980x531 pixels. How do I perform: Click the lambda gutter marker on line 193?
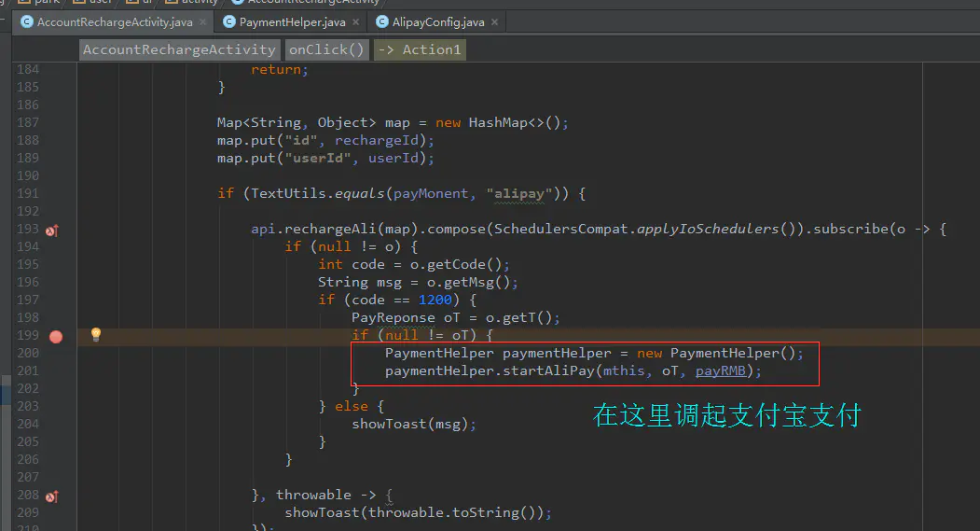(x=52, y=231)
